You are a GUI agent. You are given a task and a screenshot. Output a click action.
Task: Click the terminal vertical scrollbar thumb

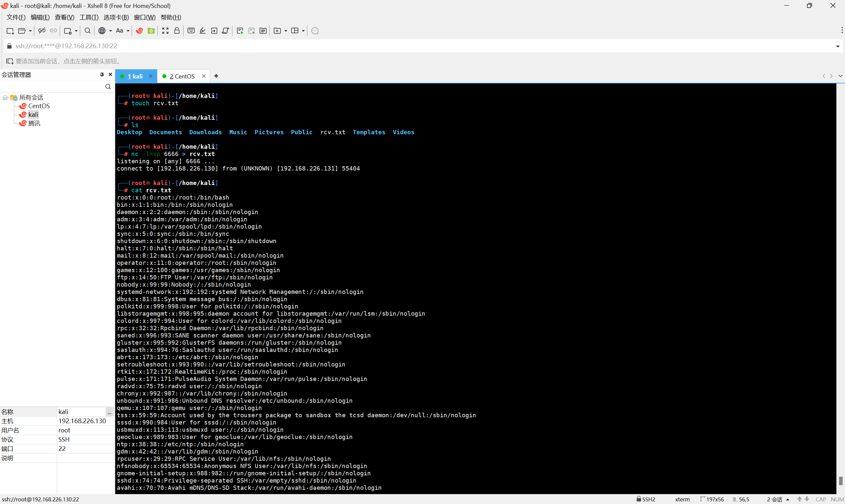tap(840, 480)
